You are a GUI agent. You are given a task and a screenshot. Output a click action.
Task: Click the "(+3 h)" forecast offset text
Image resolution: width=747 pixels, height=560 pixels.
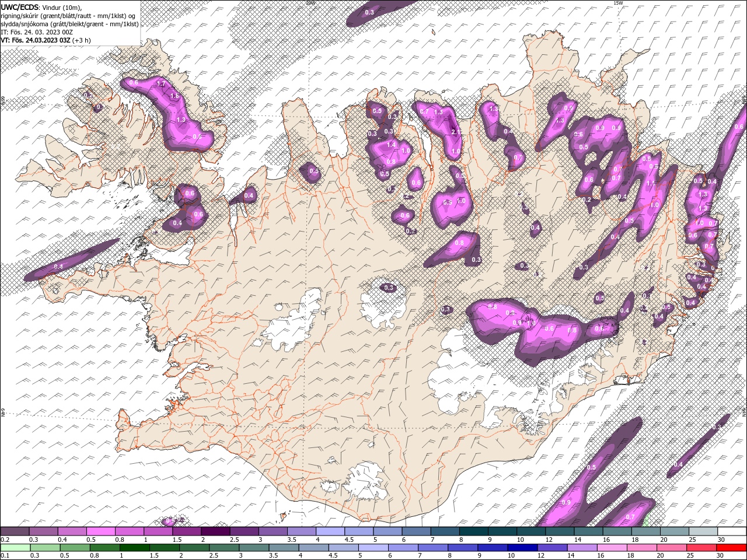click(x=82, y=40)
